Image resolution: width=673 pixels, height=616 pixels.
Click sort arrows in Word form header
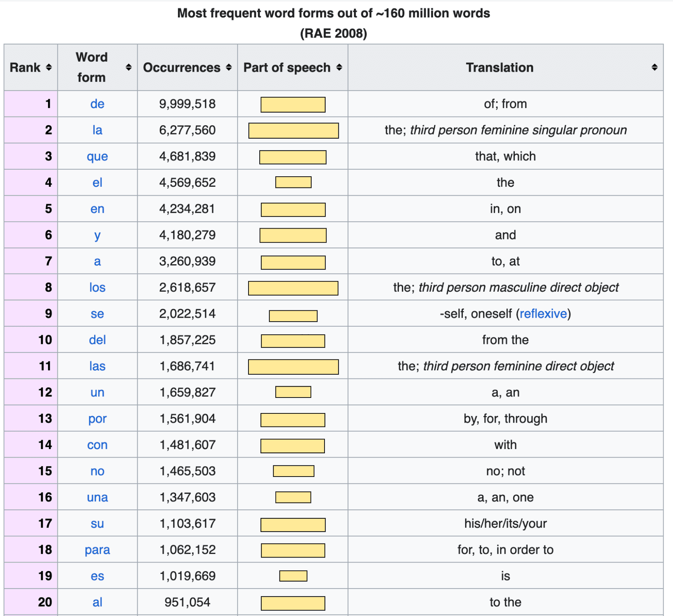[x=129, y=67]
